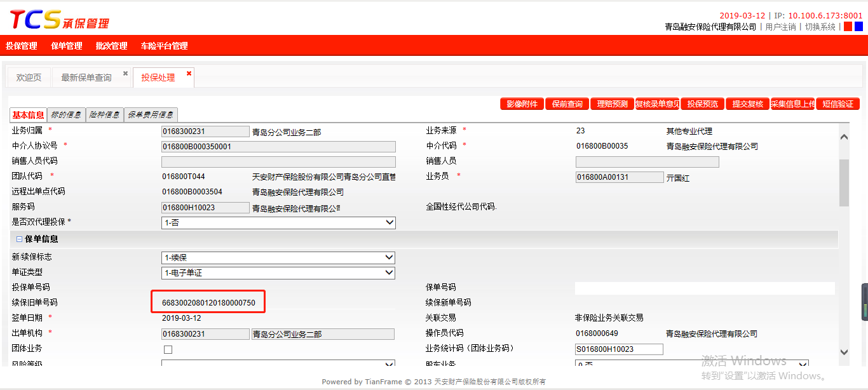
Task: Switch to the 最新保单查询 tab
Action: tap(86, 77)
